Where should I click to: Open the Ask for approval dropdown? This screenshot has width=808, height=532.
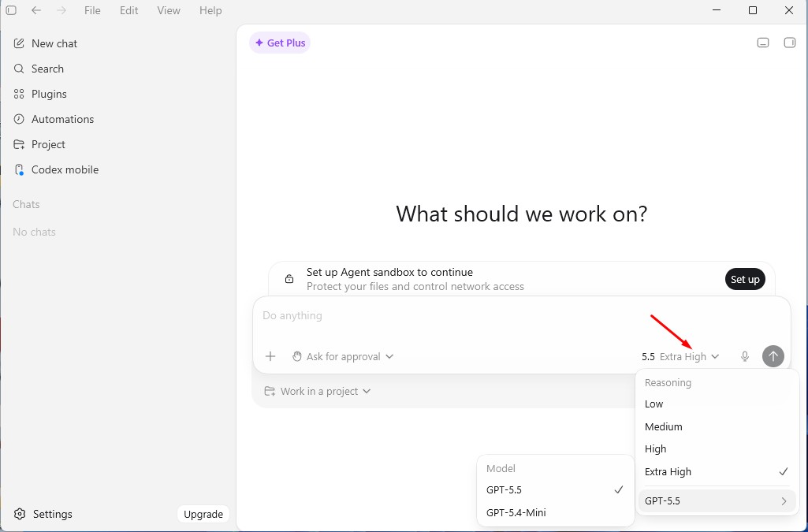[x=343, y=356]
